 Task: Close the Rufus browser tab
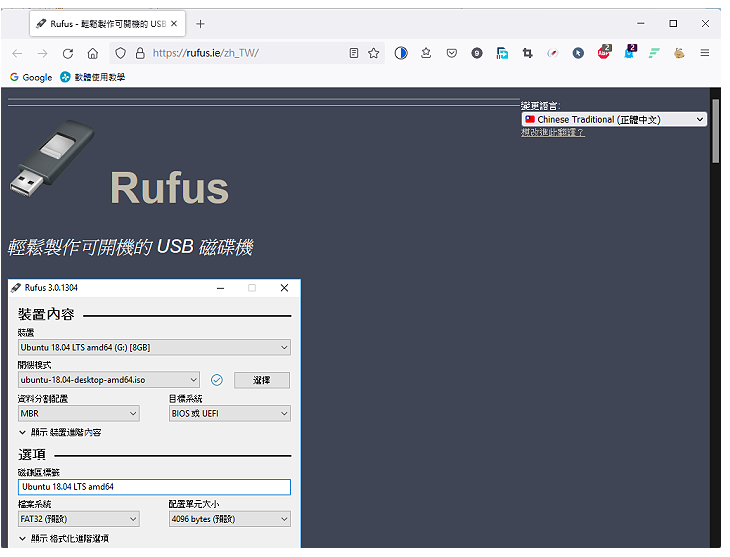[x=174, y=24]
